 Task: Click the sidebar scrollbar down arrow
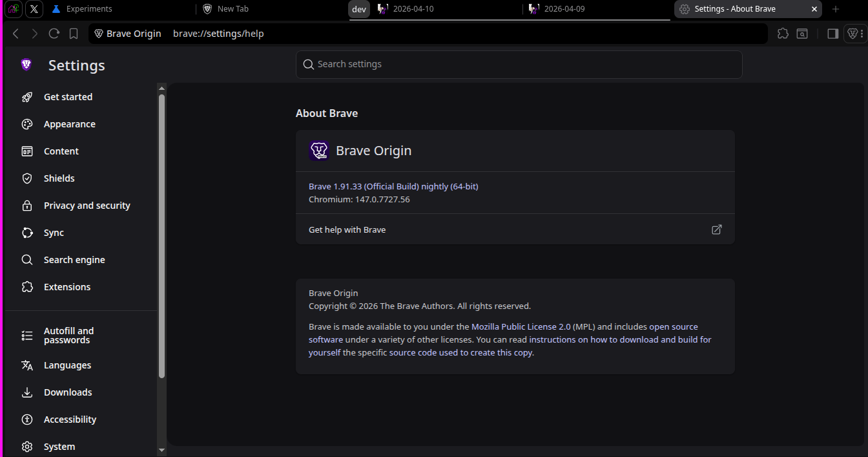[161, 450]
